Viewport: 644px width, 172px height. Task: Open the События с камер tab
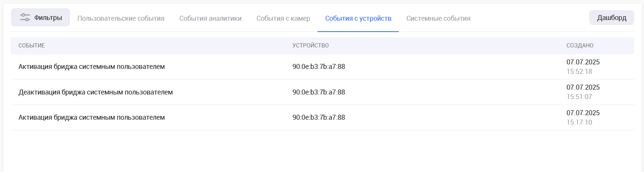point(283,18)
